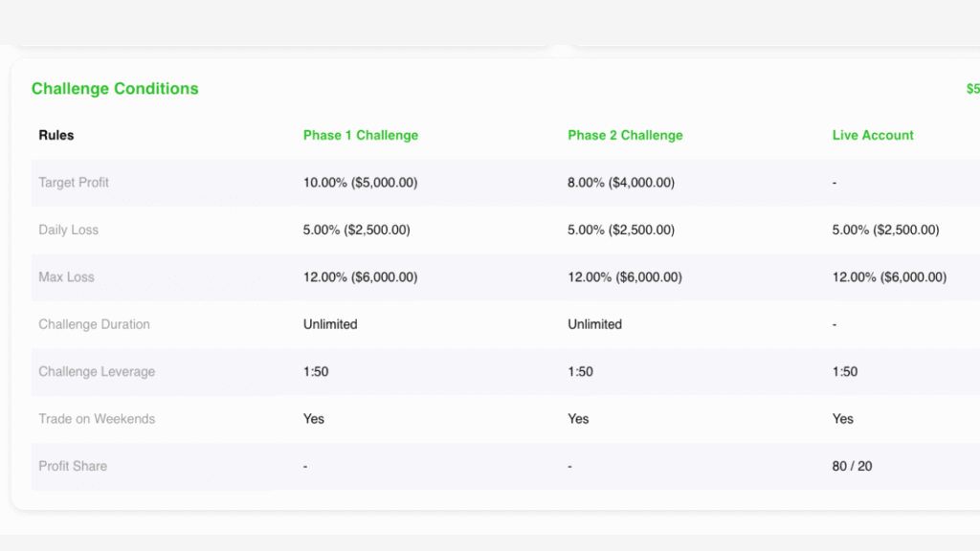Click the 80 / 20 profit share value
980x551 pixels.
pos(852,466)
